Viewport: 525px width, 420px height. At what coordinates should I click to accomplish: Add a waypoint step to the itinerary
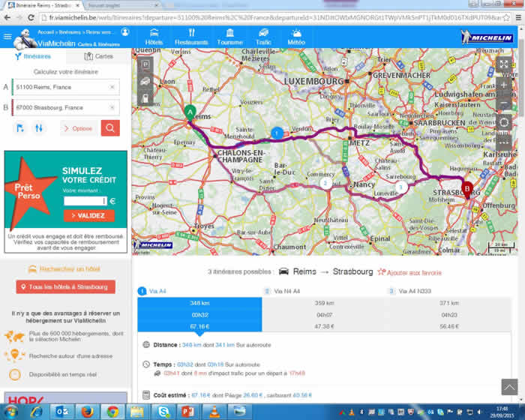[20, 128]
